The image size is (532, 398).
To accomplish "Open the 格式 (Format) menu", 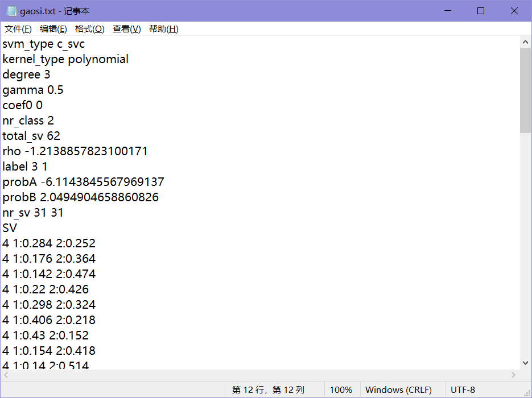I will click(89, 28).
